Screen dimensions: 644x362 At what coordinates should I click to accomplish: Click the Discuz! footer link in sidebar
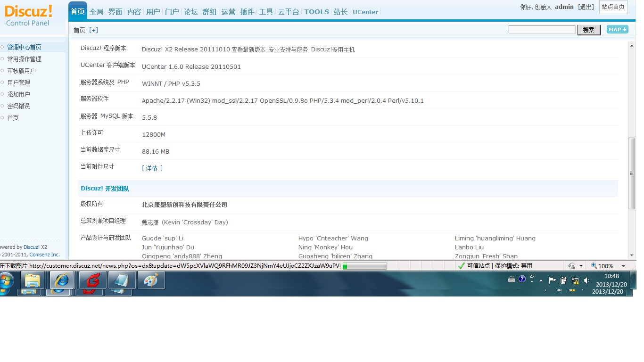(x=32, y=247)
